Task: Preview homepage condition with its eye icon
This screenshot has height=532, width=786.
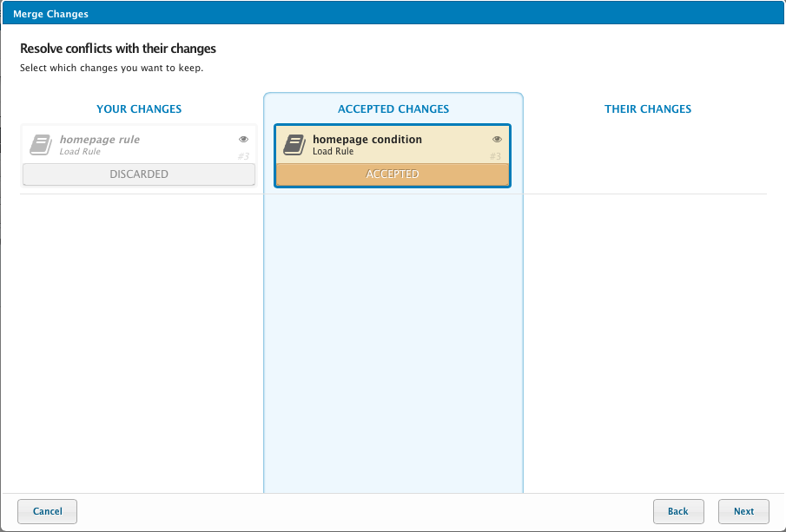Action: point(498,139)
